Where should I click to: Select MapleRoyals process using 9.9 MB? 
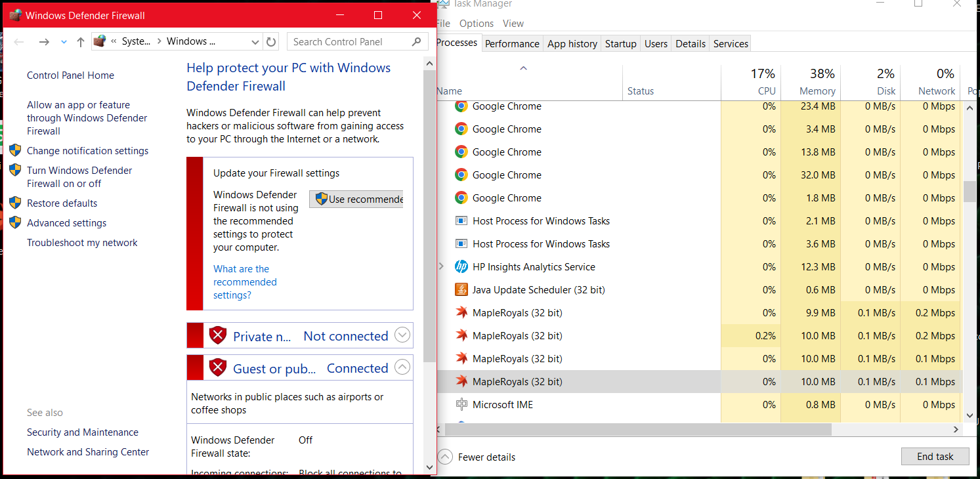[x=699, y=313]
